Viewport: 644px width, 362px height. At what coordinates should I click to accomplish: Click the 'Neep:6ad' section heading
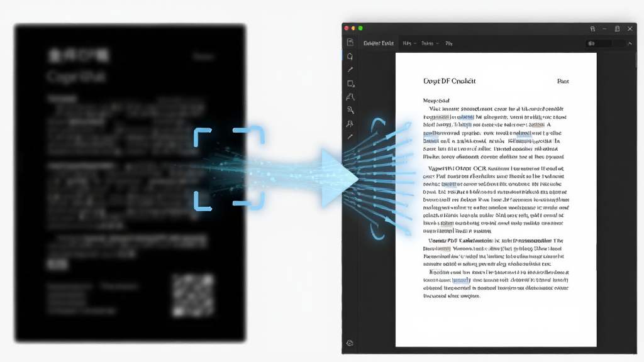coord(436,101)
